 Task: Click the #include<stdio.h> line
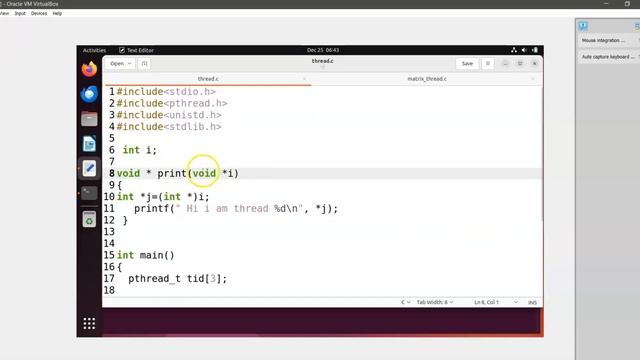pos(166,92)
